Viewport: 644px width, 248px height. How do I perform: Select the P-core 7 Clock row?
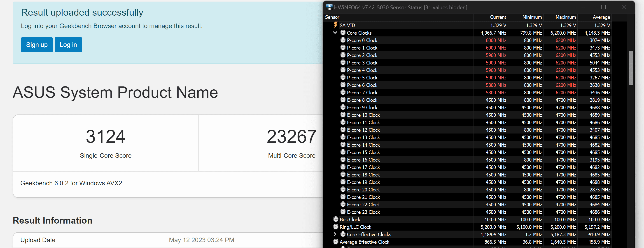click(362, 93)
